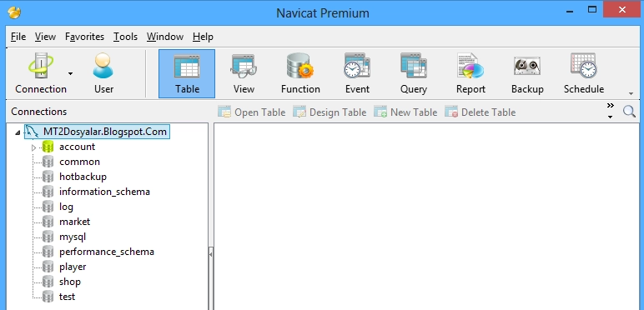
Task: Open the Function objects icon
Action: click(300, 74)
